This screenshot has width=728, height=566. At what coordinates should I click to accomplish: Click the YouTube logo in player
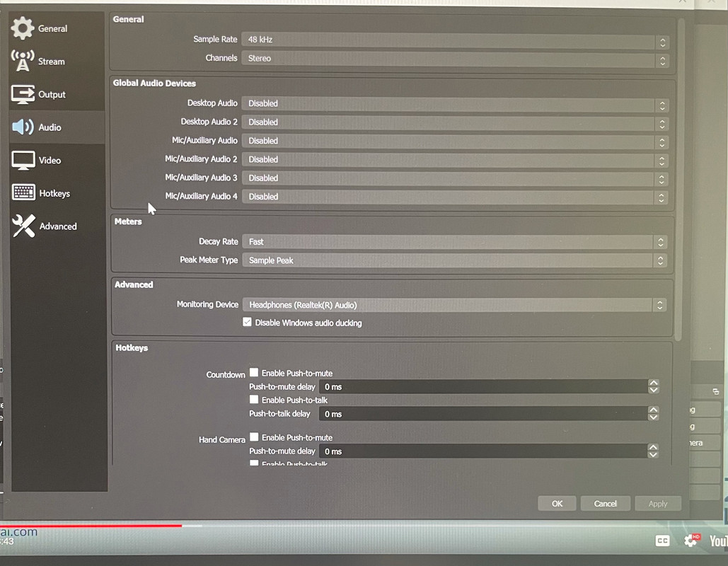point(718,541)
